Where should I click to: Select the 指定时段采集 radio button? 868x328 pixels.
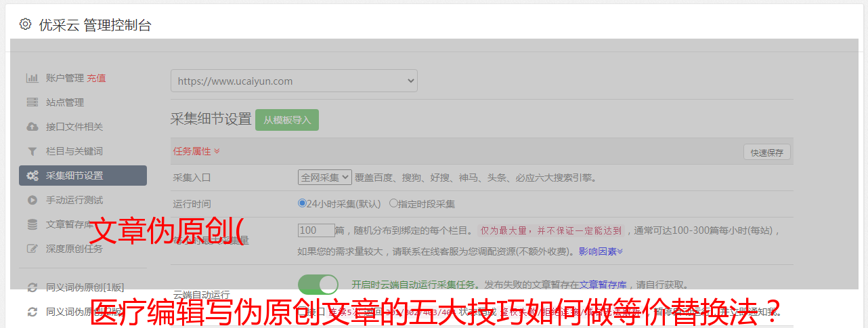coord(393,203)
